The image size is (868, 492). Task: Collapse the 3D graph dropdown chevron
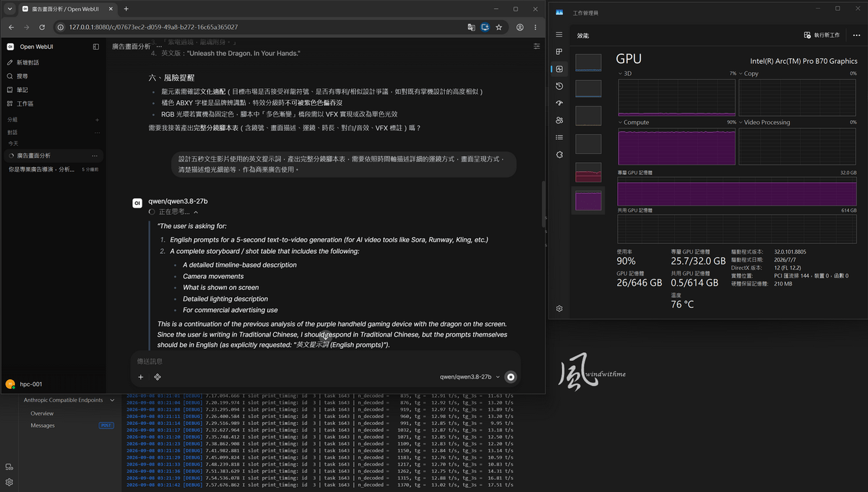pos(620,73)
